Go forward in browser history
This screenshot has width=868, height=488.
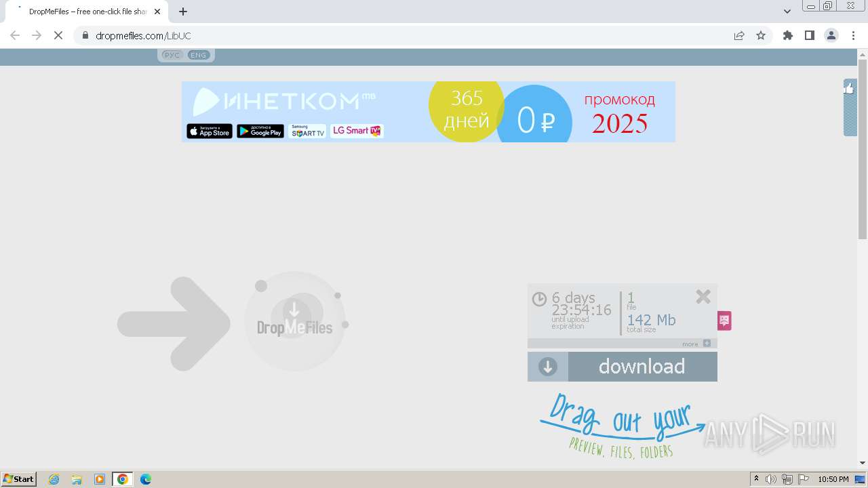click(x=37, y=35)
